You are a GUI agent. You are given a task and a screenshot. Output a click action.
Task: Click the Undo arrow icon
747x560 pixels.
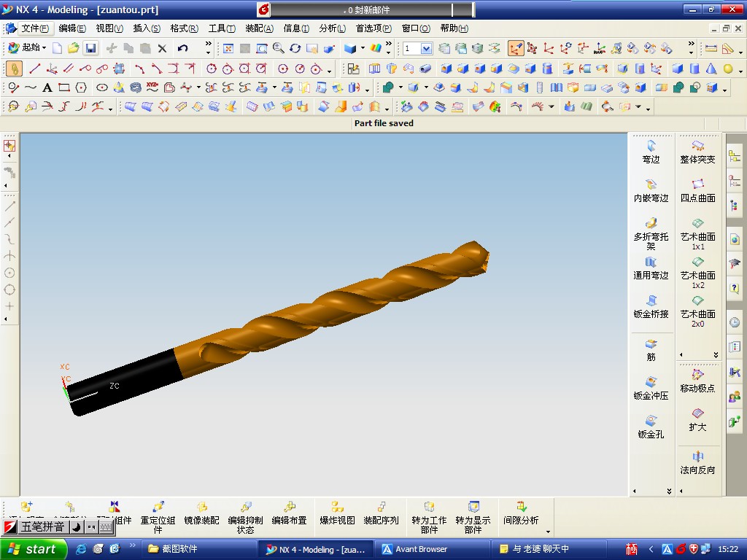pos(182,48)
